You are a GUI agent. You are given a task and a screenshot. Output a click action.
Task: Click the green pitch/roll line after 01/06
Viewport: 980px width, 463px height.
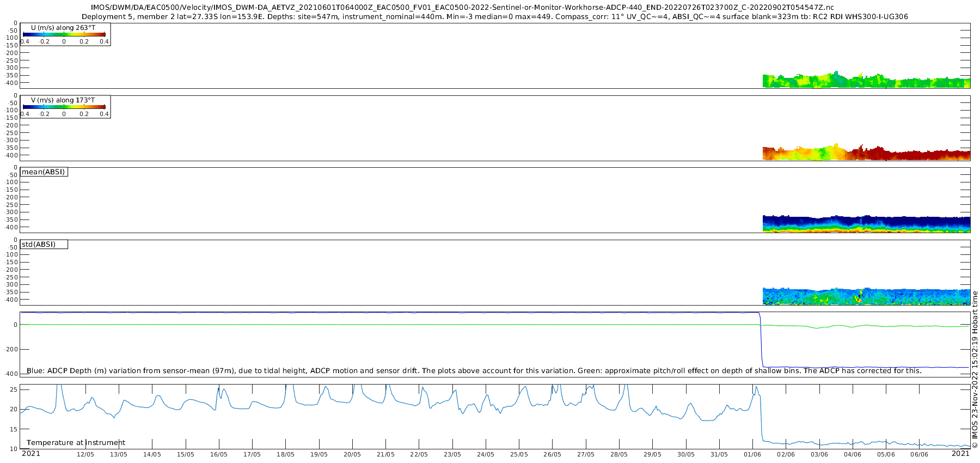pos(866,326)
